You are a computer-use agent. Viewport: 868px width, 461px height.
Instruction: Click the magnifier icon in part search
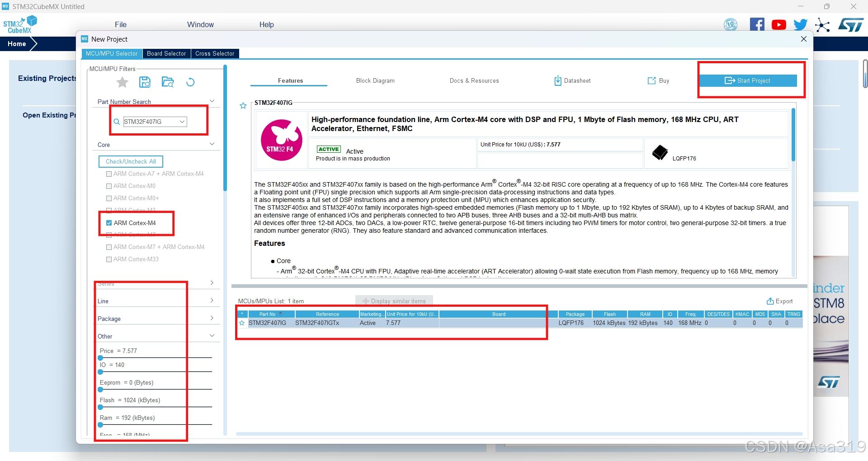click(117, 122)
